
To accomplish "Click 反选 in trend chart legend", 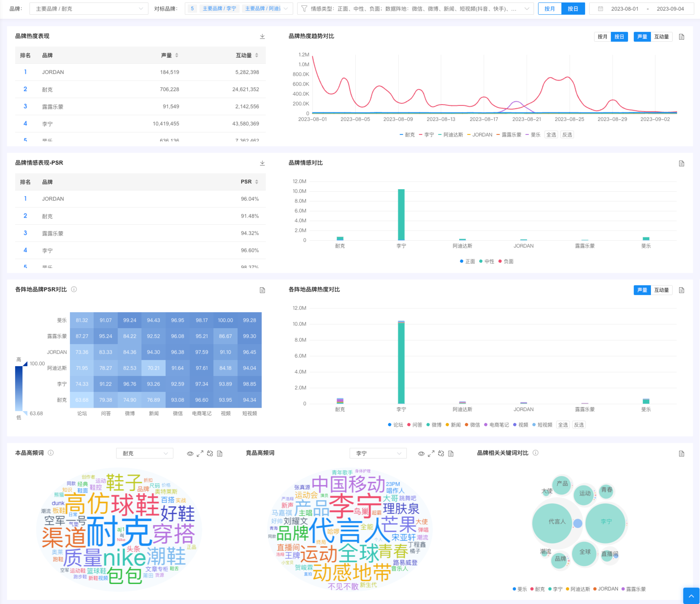I will tap(567, 135).
